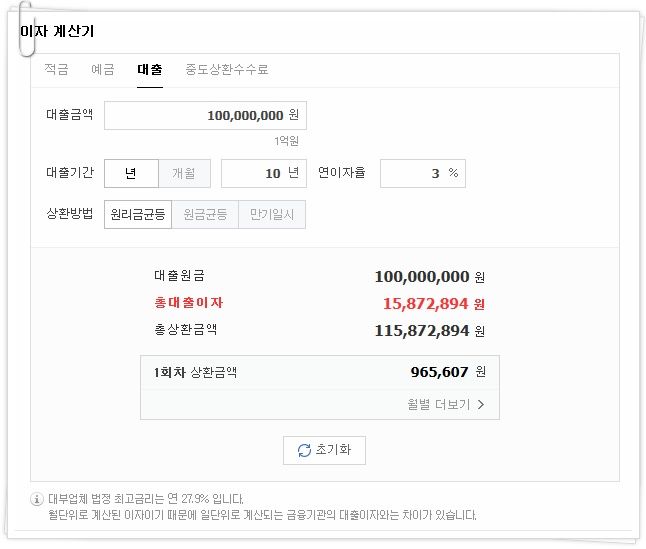Open the 중도상환수수료 tab
The height and width of the screenshot is (549, 646).
coord(227,69)
